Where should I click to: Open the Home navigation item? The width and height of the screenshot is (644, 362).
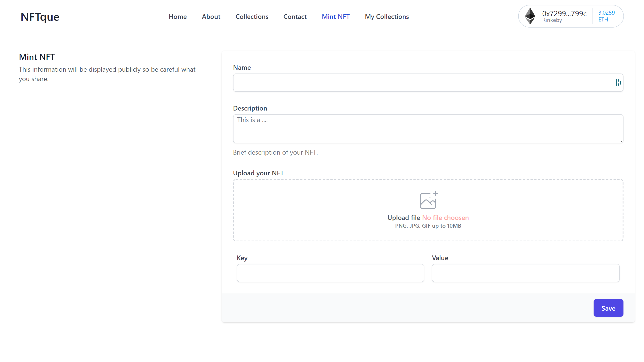pos(178,16)
